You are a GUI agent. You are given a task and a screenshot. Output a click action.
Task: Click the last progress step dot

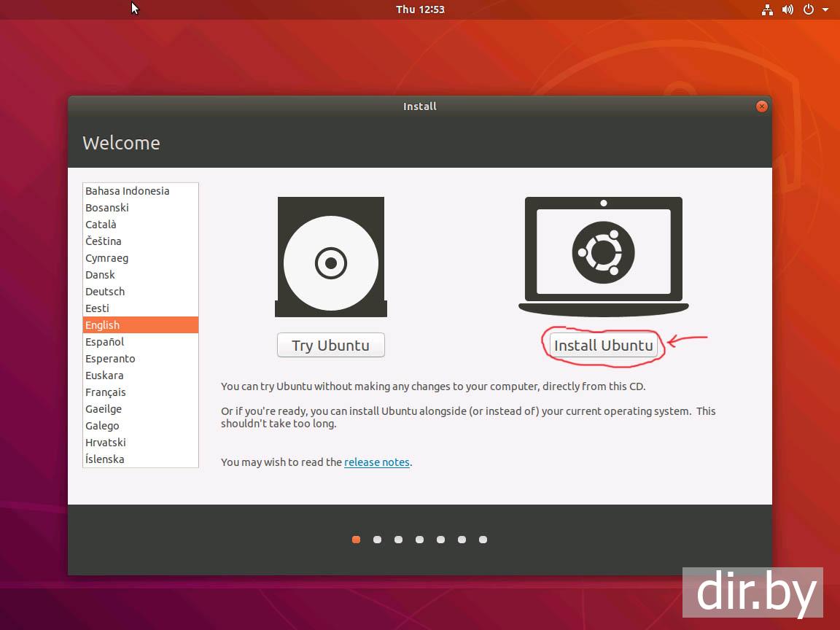click(x=483, y=540)
